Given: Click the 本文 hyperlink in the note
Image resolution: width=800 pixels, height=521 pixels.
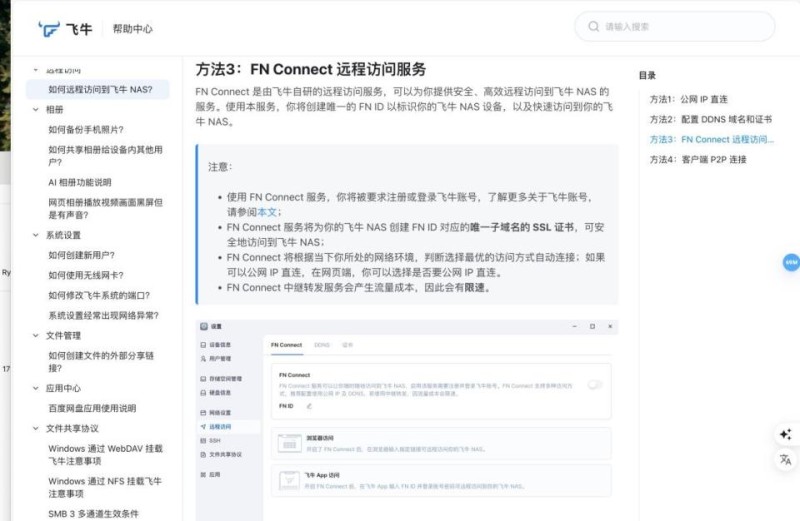Looking at the screenshot, I should pos(267,212).
